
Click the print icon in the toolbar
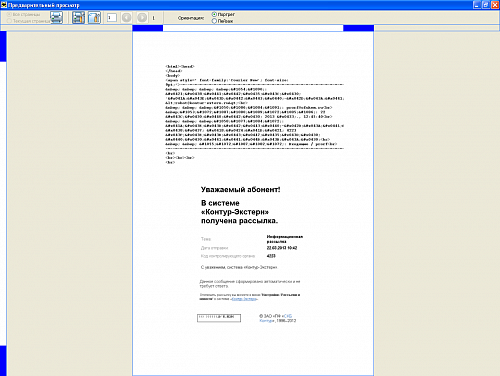click(56, 17)
